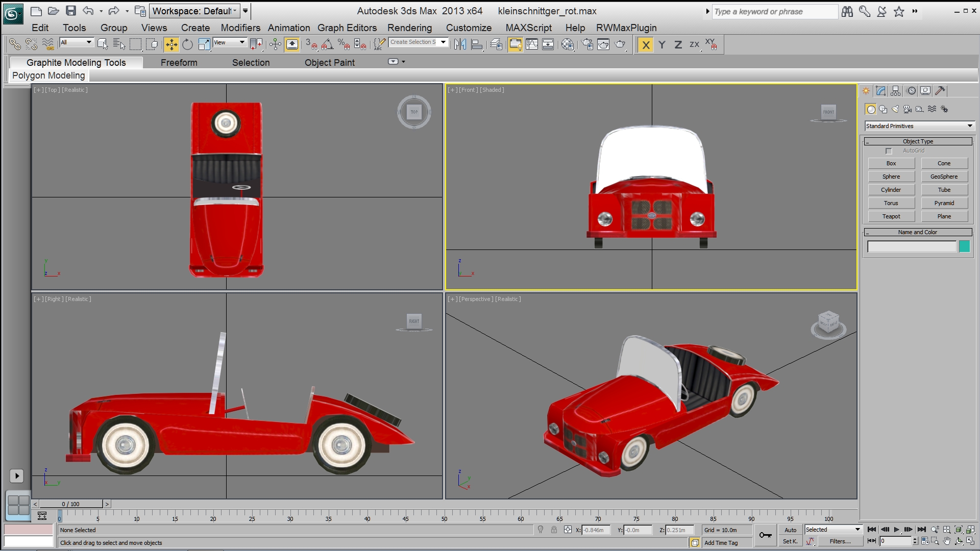This screenshot has width=980, height=551.
Task: Switch to the Modify command panel tab
Action: click(880, 91)
